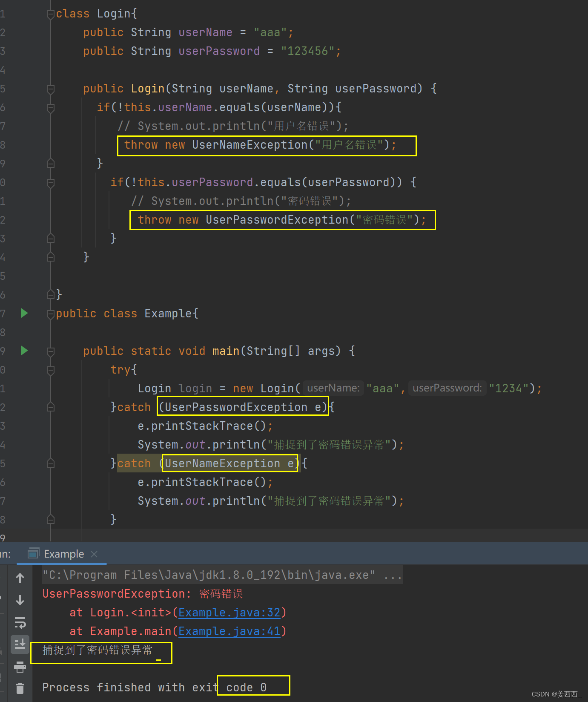This screenshot has height=702, width=588.
Task: Click 'public class Example{' declaration
Action: [x=127, y=314]
